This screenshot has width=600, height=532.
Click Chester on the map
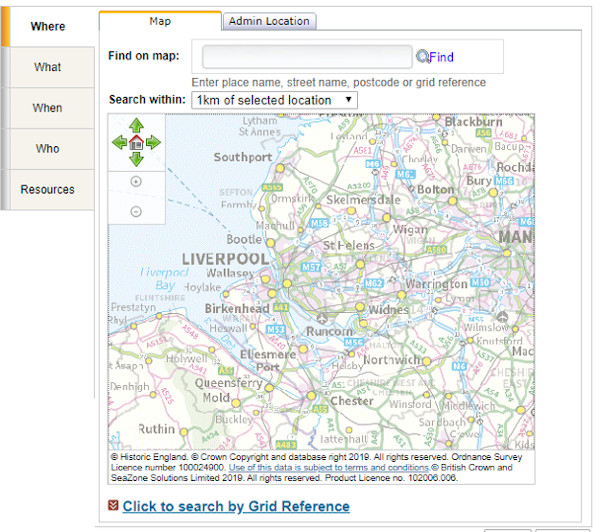pyautogui.click(x=352, y=401)
